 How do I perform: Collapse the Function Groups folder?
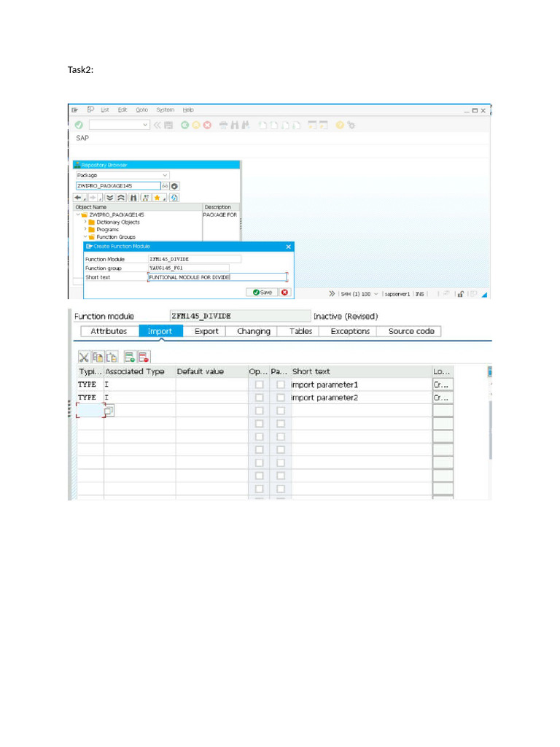tap(85, 237)
